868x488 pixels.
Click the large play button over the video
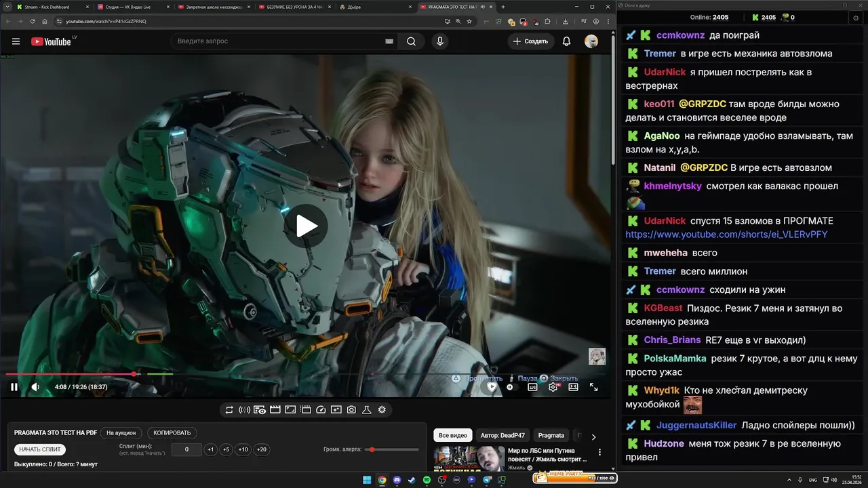tap(306, 226)
